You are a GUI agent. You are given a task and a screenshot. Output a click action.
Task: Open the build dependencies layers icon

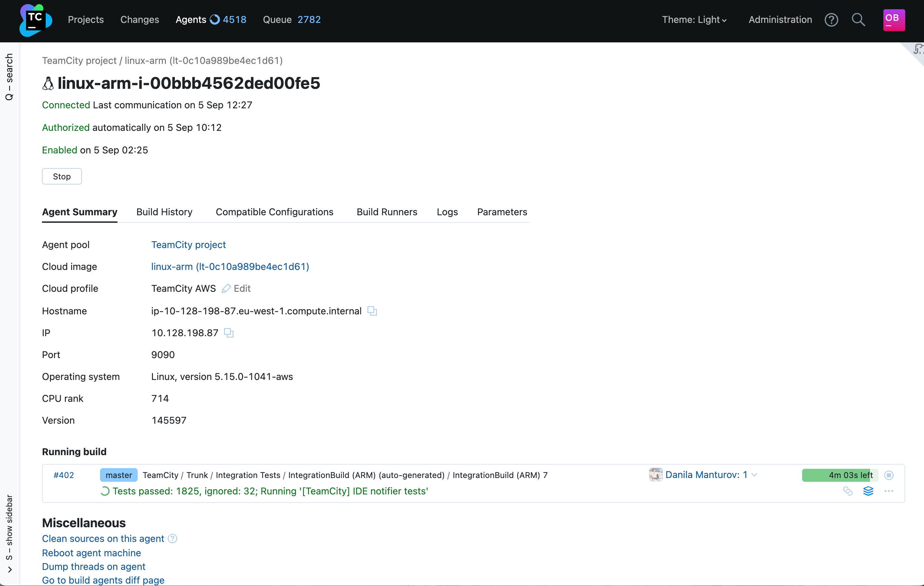tap(868, 491)
